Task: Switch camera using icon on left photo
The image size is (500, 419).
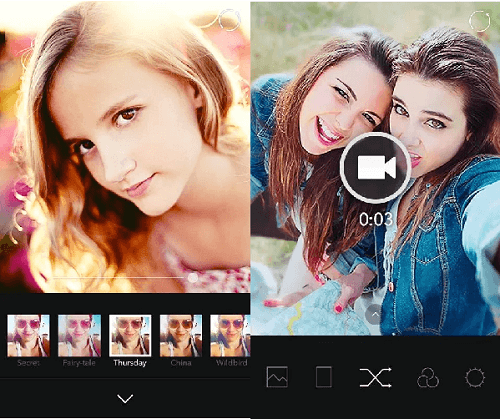Action: [x=229, y=20]
